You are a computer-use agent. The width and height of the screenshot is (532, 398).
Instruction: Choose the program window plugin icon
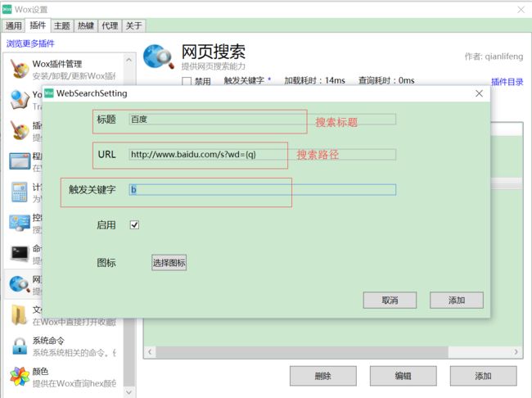point(20,161)
